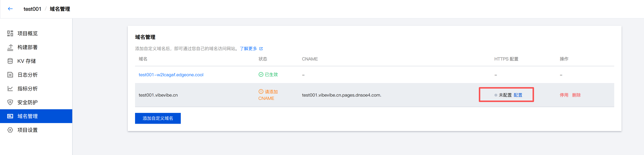
Task: Click the 指标分析 chart icon
Action: (x=10, y=89)
